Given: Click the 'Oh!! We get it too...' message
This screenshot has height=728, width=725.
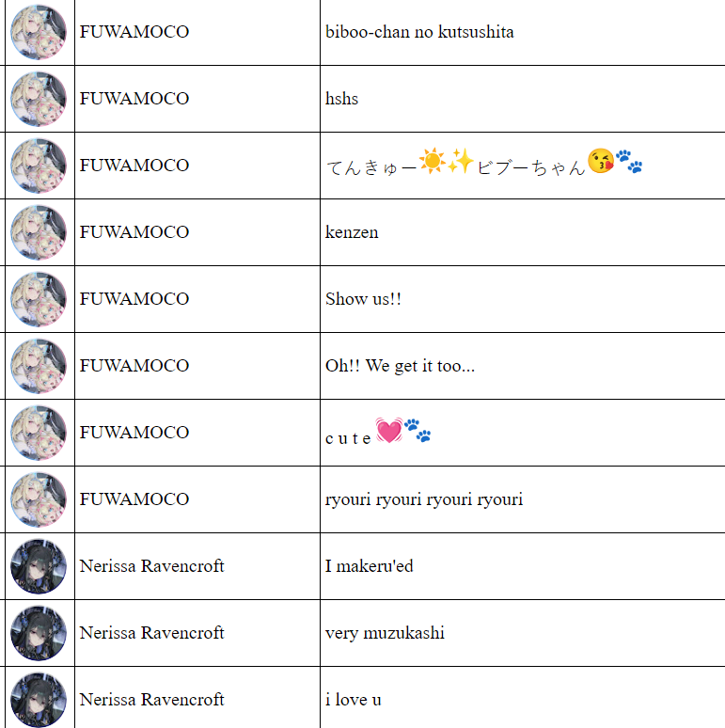Looking at the screenshot, I should (400, 366).
